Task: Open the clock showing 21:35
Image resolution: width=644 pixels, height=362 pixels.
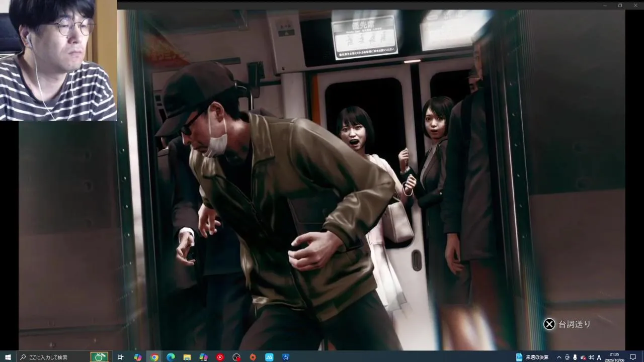Action: 615,357
